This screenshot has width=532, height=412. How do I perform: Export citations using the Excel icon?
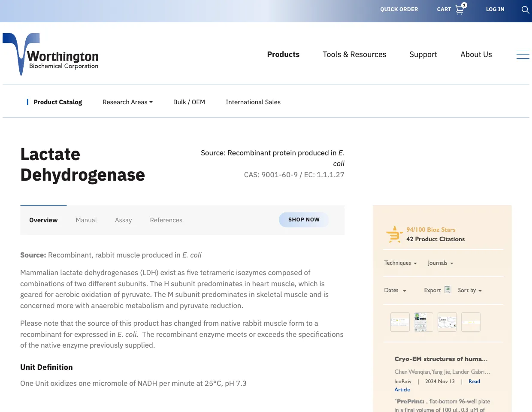pyautogui.click(x=447, y=290)
